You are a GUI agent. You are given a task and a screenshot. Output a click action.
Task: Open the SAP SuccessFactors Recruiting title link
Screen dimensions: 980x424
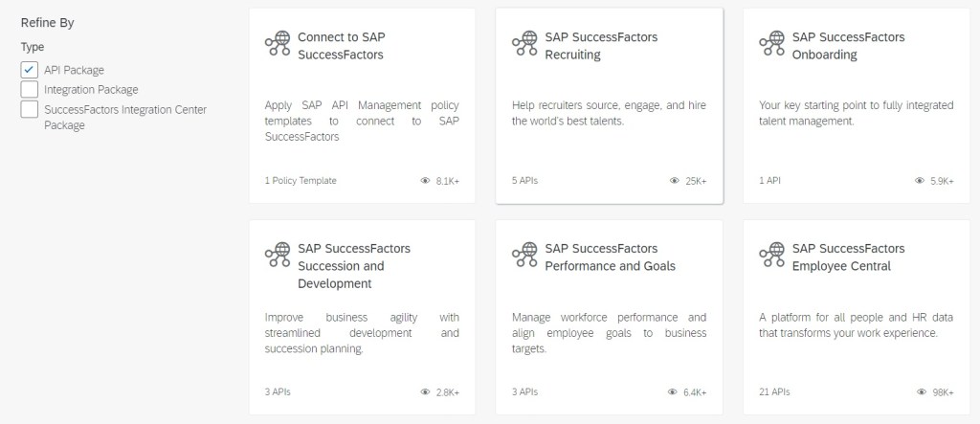click(x=601, y=46)
